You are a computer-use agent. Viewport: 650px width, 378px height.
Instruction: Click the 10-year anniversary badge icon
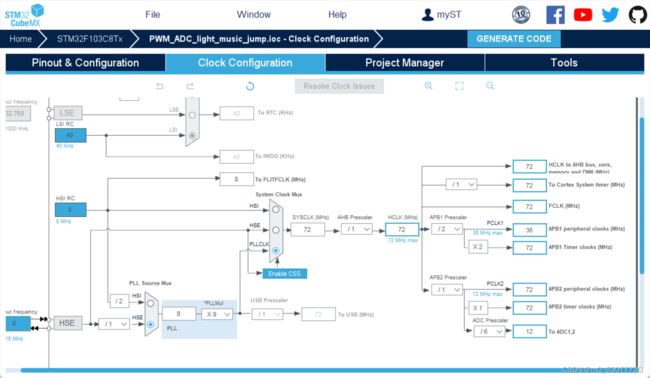click(x=521, y=15)
